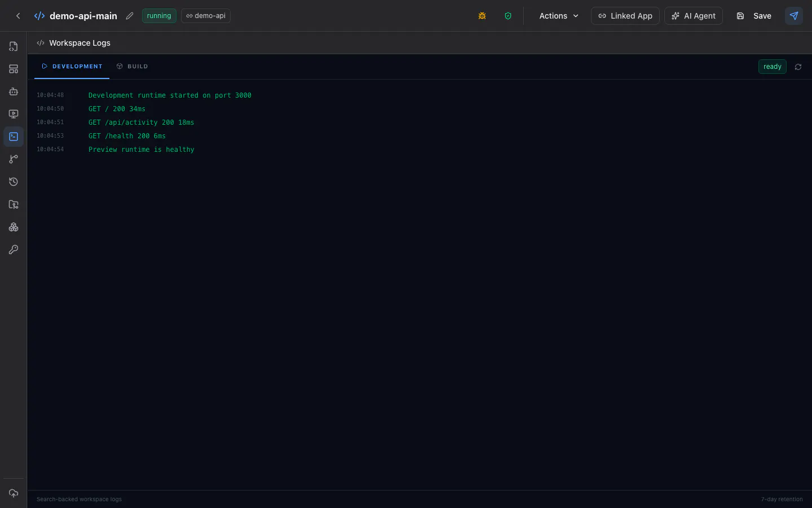Switch to the Build logs tab
This screenshot has height=508, width=812.
coord(132,66)
